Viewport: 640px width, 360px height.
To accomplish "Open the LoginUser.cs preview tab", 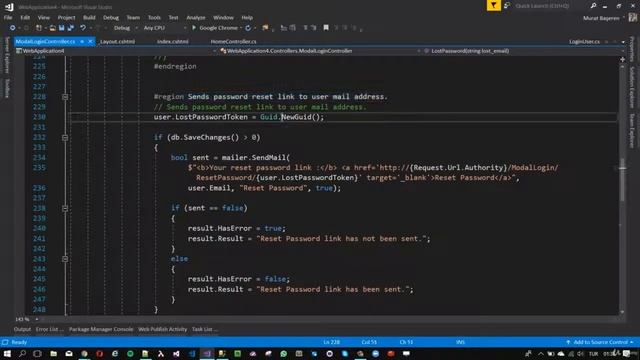I will pyautogui.click(x=584, y=42).
